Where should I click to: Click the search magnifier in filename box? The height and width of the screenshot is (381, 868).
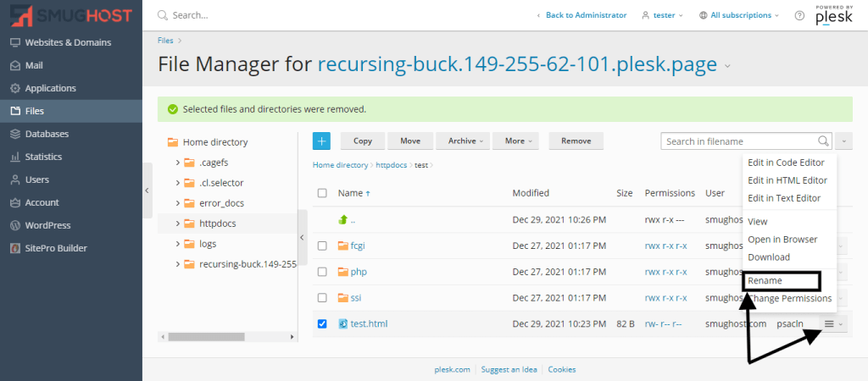(822, 141)
